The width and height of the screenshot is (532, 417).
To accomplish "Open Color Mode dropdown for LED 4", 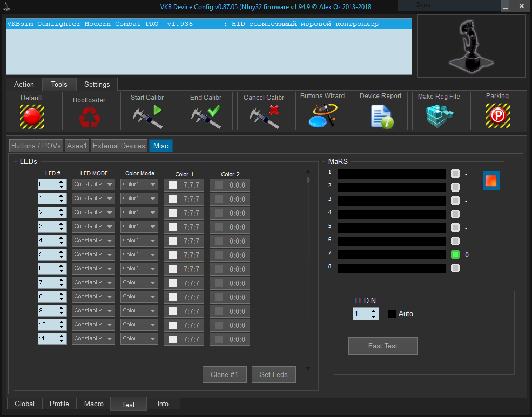I will [139, 241].
